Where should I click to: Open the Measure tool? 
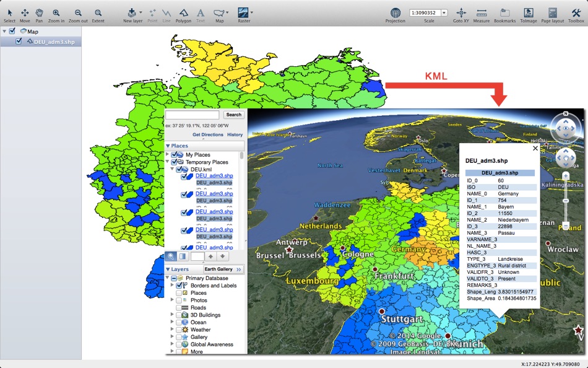click(x=482, y=15)
